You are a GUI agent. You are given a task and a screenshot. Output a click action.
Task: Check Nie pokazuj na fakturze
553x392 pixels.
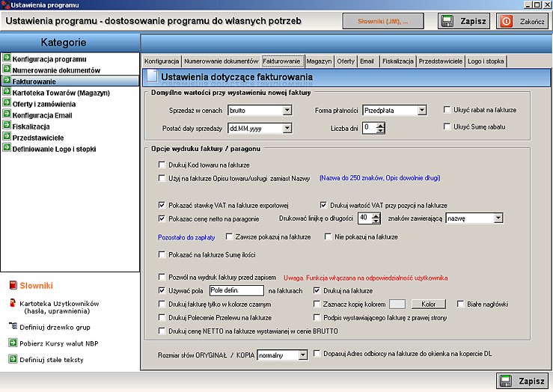point(328,236)
